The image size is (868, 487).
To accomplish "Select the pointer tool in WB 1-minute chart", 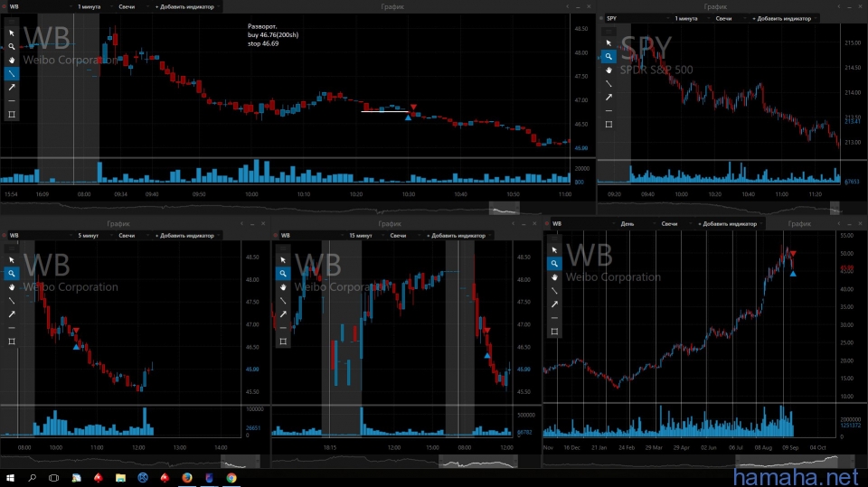I will 12,33.
